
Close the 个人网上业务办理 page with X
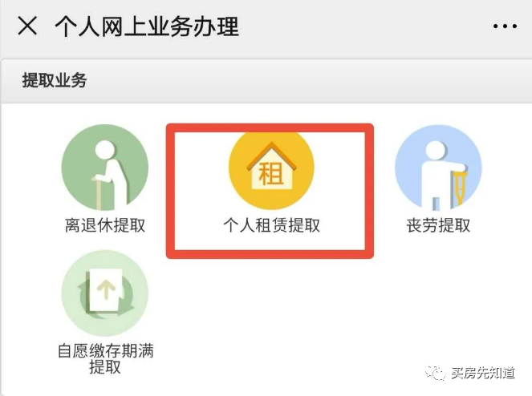27,26
